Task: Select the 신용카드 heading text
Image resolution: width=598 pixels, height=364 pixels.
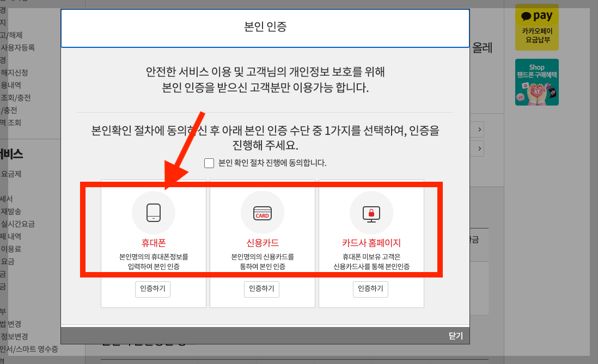Action: 263,243
